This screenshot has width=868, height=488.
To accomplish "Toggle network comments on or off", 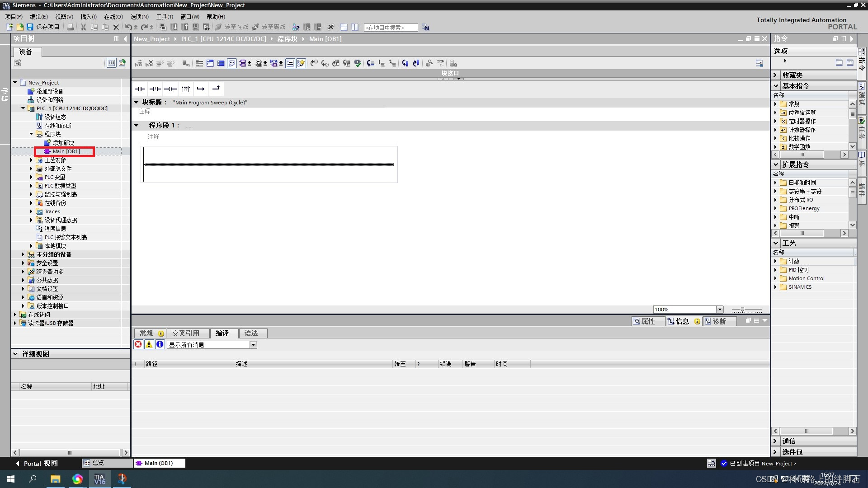I will click(290, 63).
